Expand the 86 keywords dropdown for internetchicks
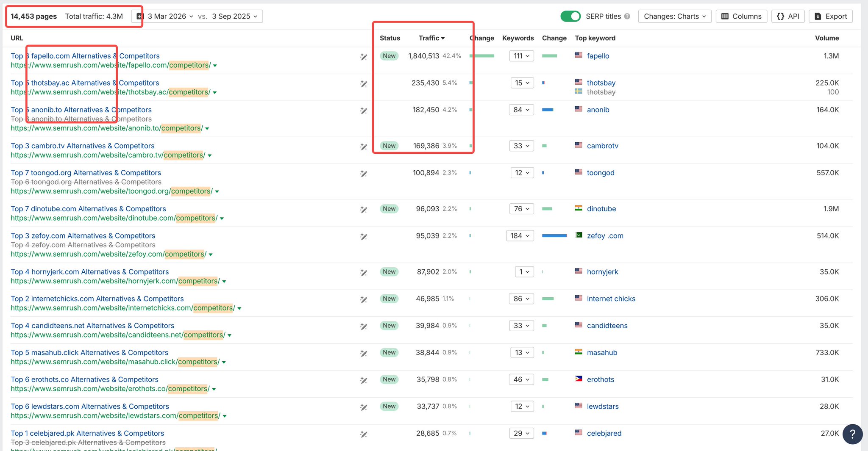 tap(521, 299)
